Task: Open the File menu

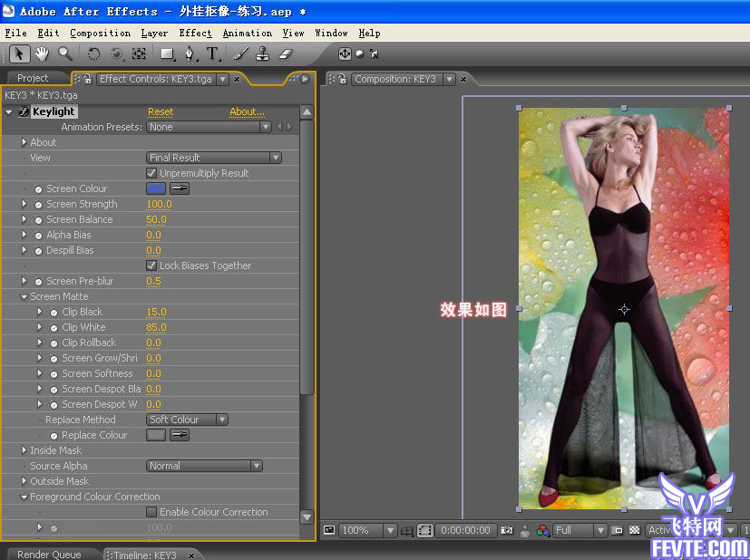Action: coord(15,33)
